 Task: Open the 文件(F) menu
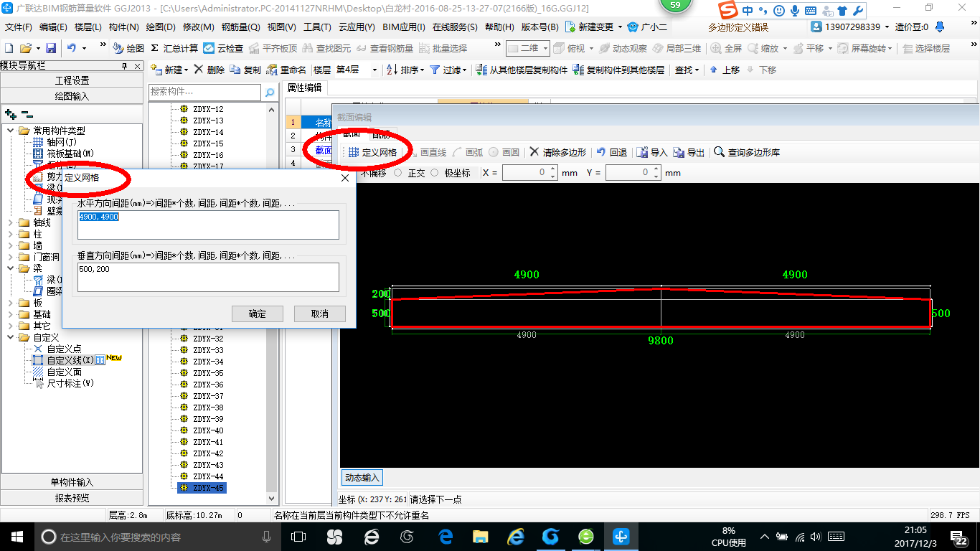click(19, 27)
